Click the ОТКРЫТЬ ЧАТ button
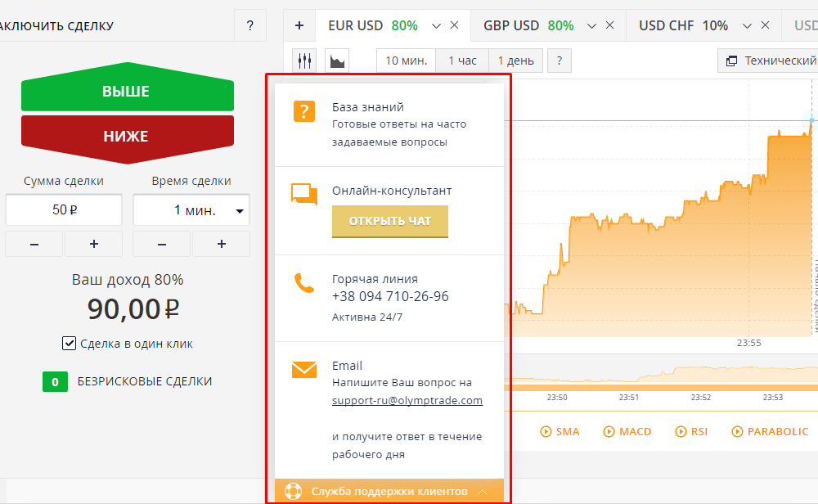818x504 pixels. [x=390, y=221]
